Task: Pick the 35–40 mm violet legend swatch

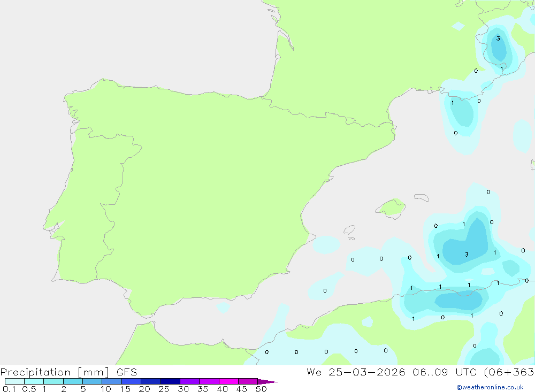Action: [x=209, y=381]
